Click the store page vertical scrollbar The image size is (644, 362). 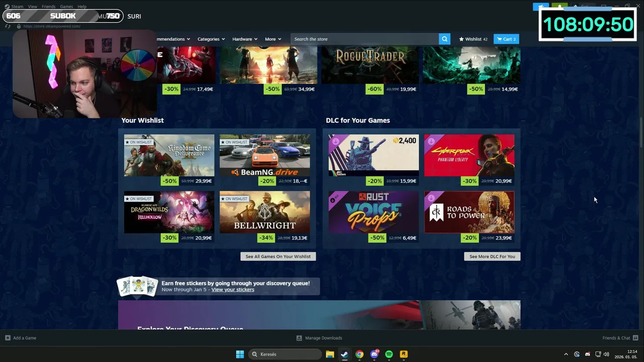tap(640, 132)
